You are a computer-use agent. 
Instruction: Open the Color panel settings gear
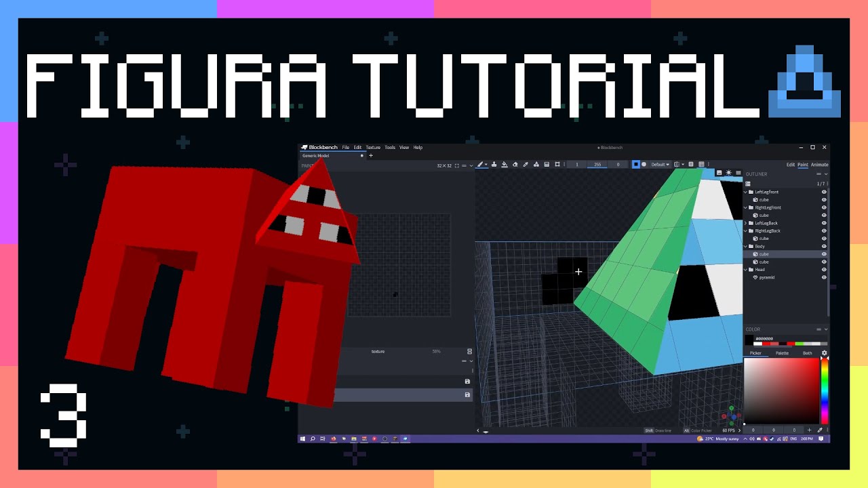(x=825, y=353)
